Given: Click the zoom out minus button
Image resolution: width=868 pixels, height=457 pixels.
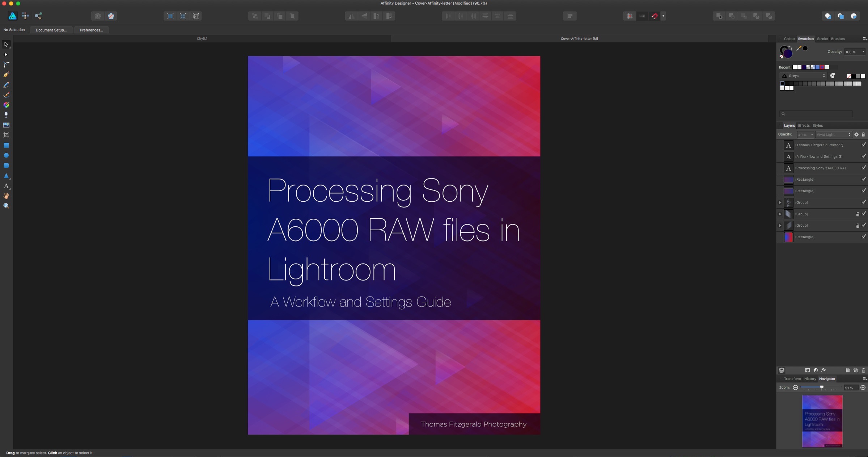Looking at the screenshot, I should (x=795, y=387).
